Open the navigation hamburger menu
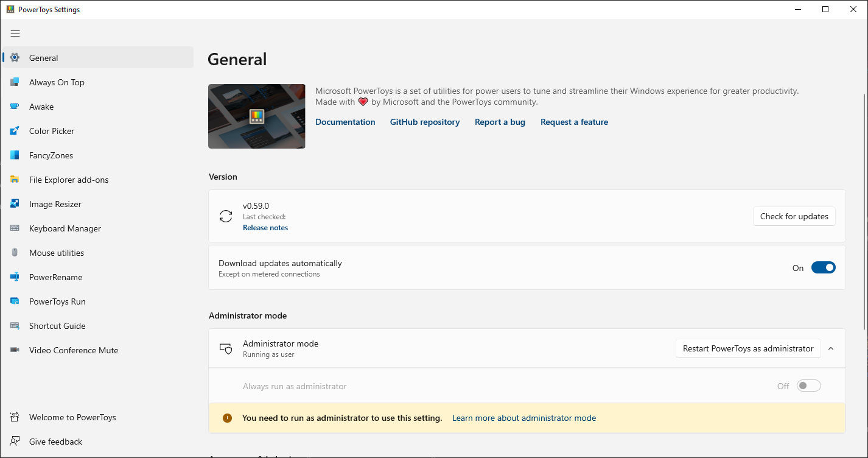Viewport: 868px width, 458px height. (x=15, y=33)
